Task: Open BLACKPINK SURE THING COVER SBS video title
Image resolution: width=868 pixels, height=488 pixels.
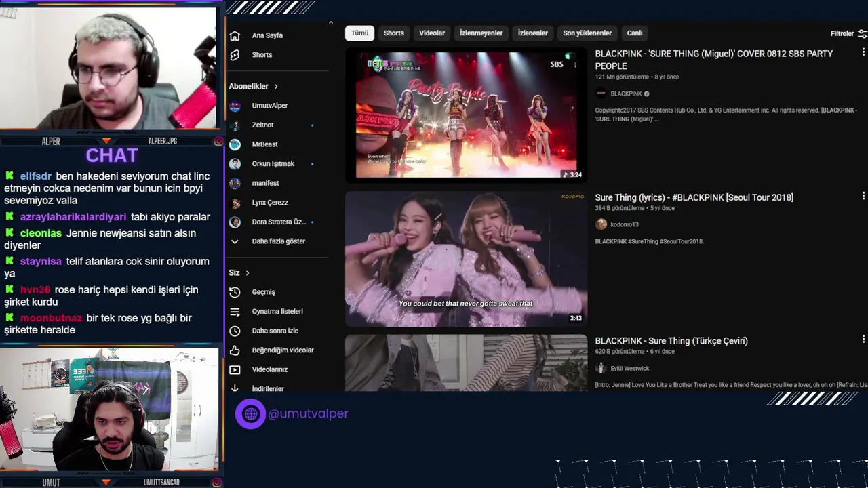Action: [x=714, y=60]
